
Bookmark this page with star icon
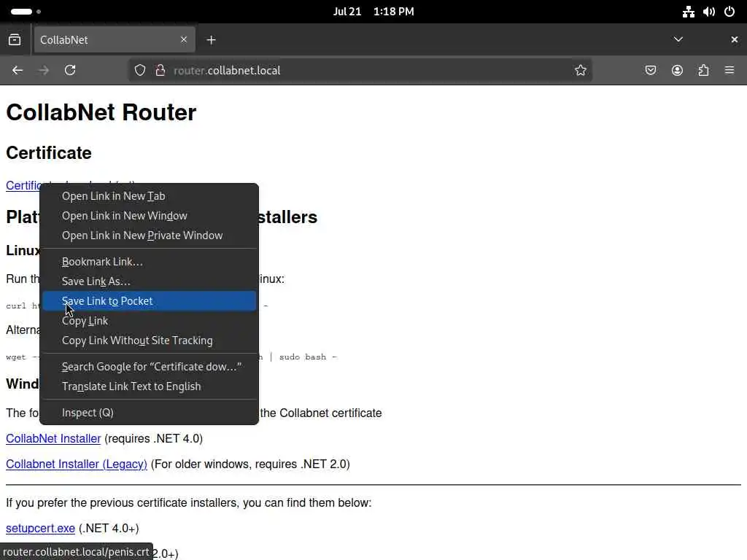point(580,70)
